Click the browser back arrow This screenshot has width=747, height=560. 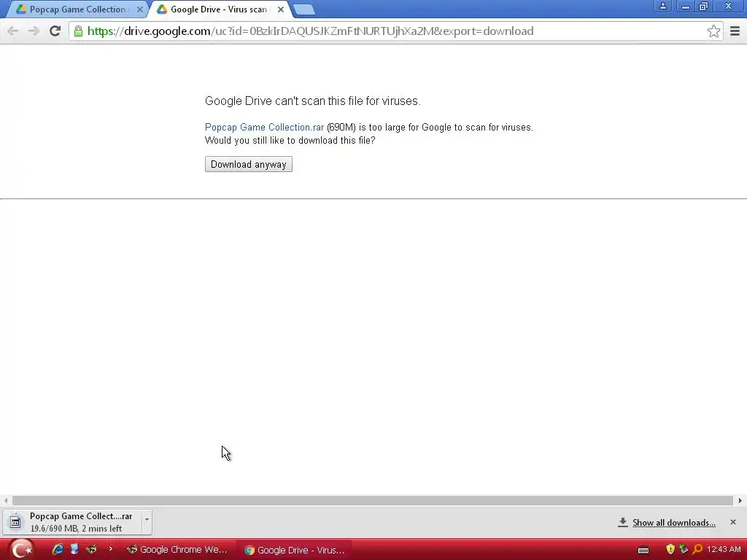coord(13,31)
